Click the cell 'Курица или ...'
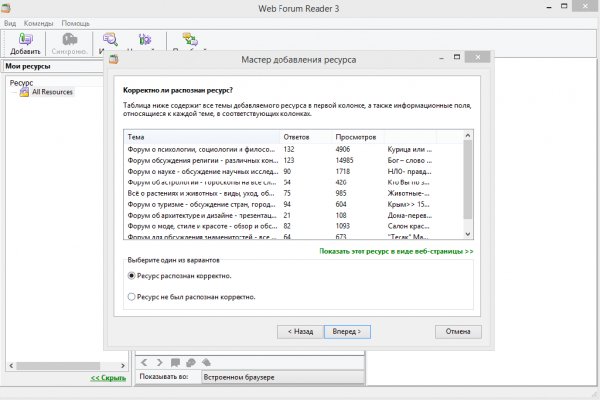Screen dimensions: 600x400 click(409, 149)
